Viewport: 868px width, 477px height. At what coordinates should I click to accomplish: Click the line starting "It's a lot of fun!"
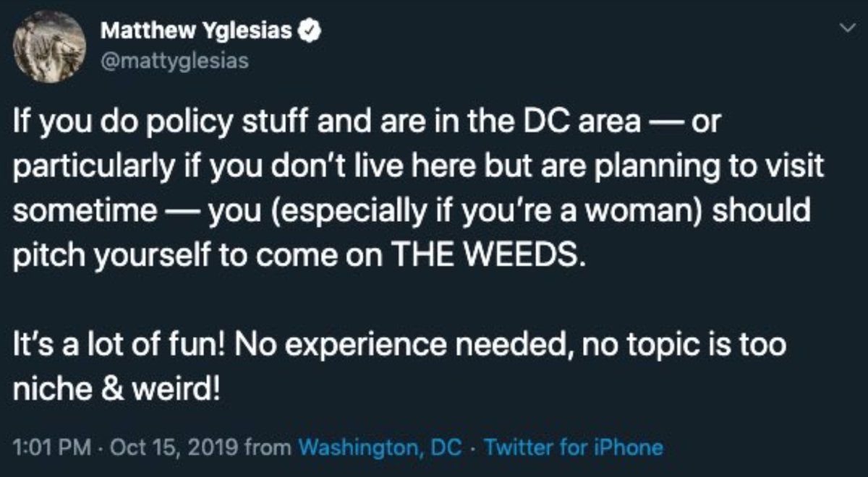pos(399,345)
